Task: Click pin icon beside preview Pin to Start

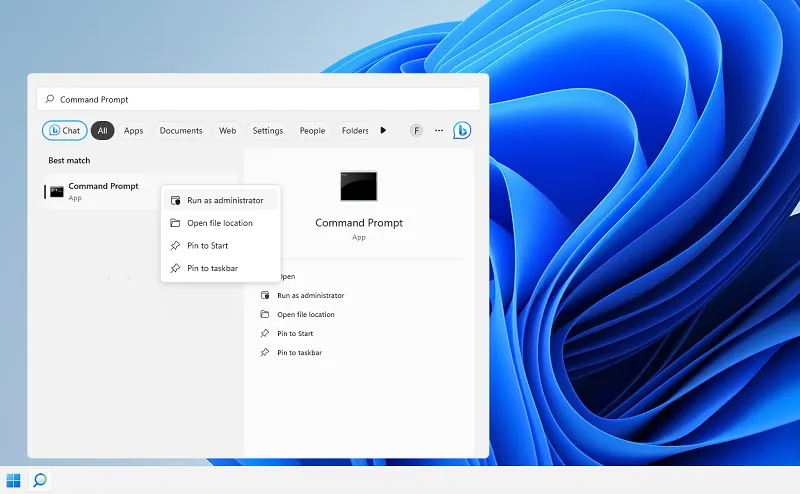Action: click(264, 333)
